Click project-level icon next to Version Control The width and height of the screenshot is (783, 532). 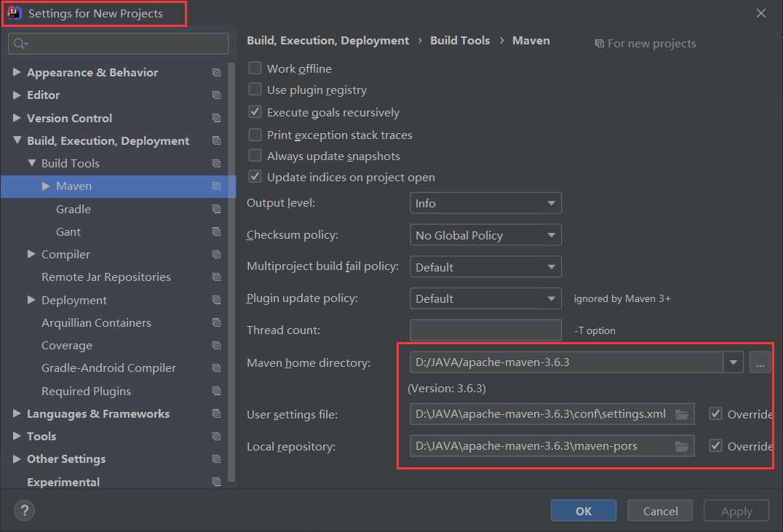point(216,118)
